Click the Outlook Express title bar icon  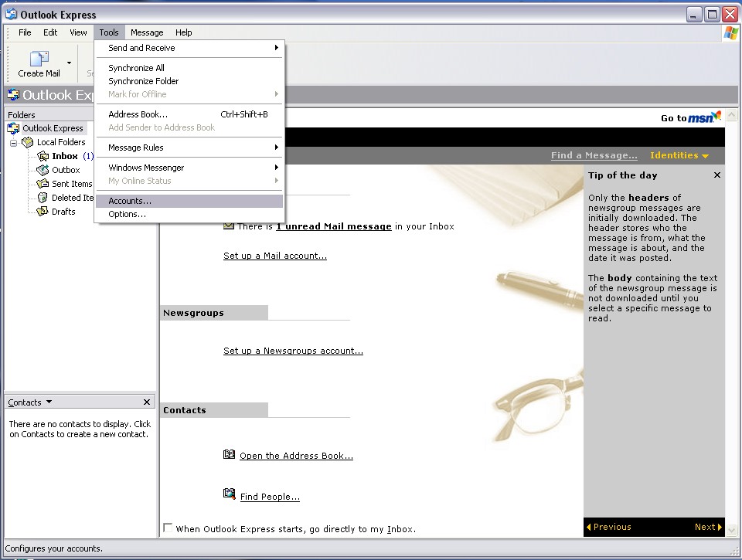(11, 14)
